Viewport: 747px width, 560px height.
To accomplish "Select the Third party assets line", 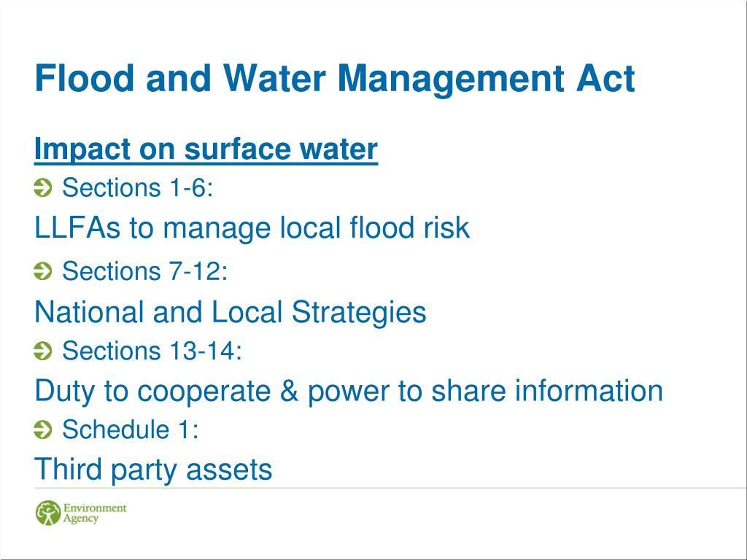I will (x=153, y=470).
